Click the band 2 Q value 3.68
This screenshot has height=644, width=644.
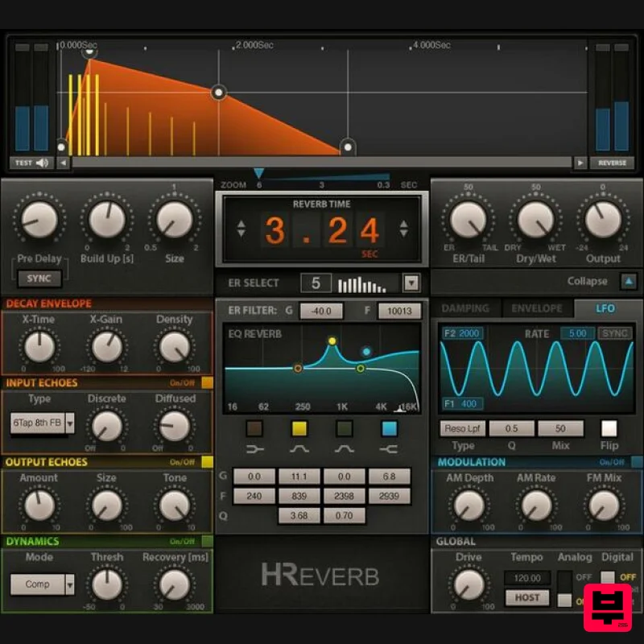tap(299, 515)
